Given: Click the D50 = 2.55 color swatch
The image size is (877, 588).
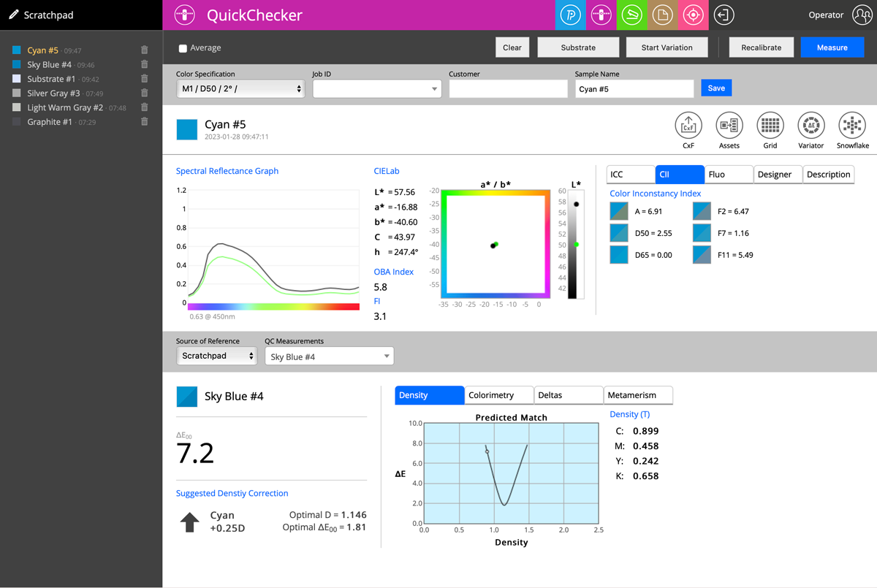Looking at the screenshot, I should pos(619,233).
